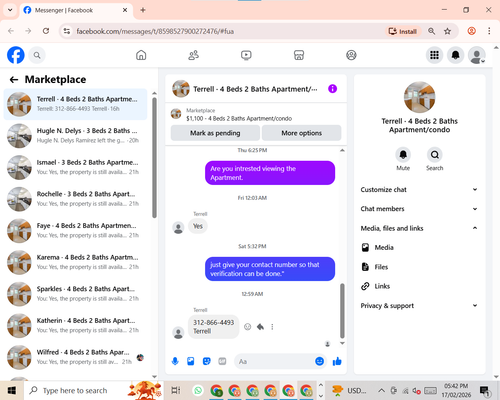Open Links in shared items
This screenshot has width=500, height=400.
pyautogui.click(x=419, y=286)
